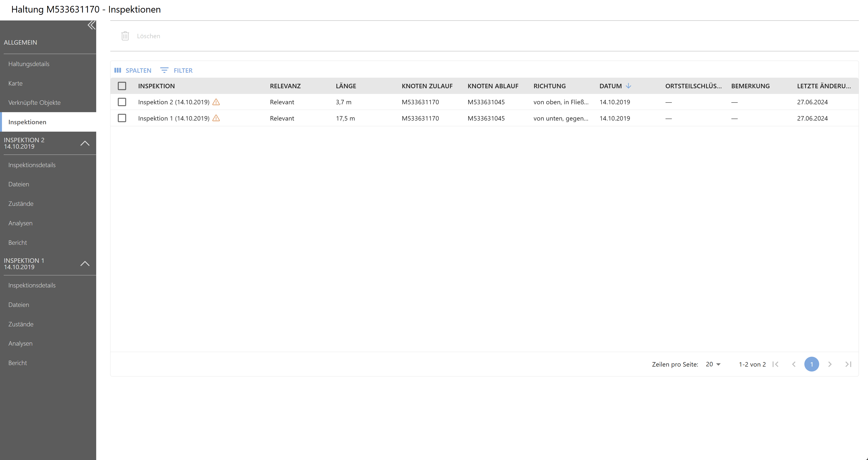
Task: Toggle Datum sort arrow in header
Action: click(x=628, y=86)
